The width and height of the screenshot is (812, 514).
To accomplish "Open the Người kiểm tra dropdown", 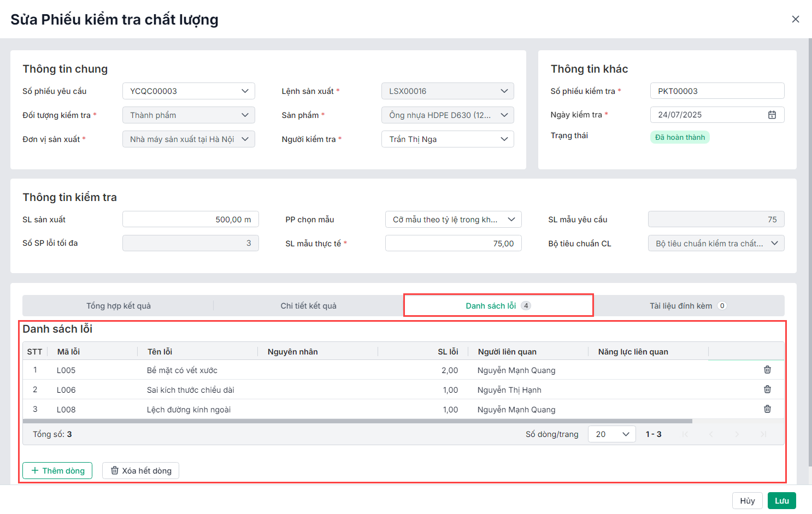I will [x=504, y=139].
